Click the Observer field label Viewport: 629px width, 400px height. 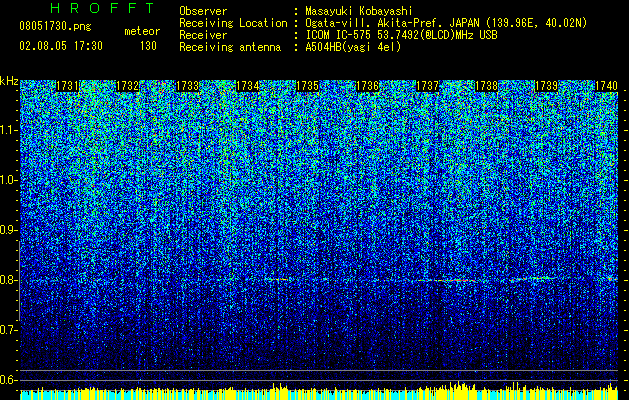point(203,11)
